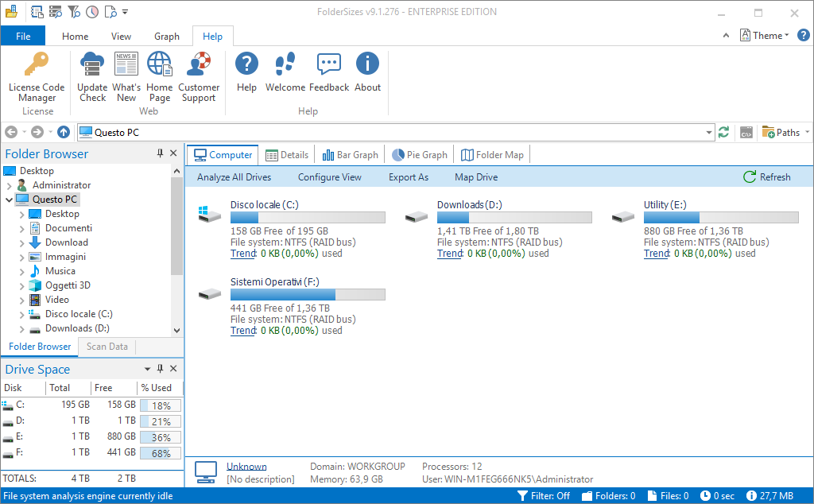The width and height of the screenshot is (814, 504).
Task: Switch to the Scan Data tab
Action: [107, 347]
